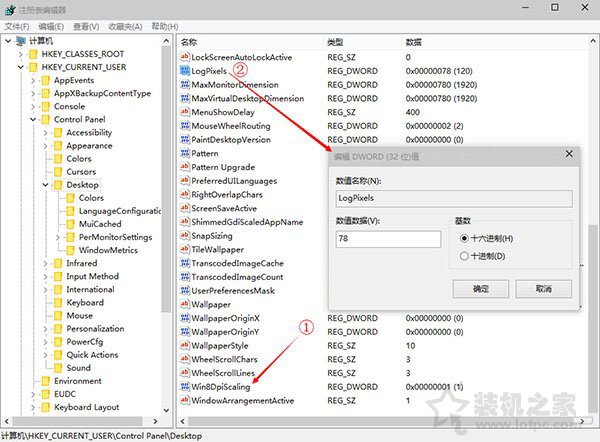Click the PaintDesktopVersion value icon
Screen dimensions: 600x442
coord(185,140)
